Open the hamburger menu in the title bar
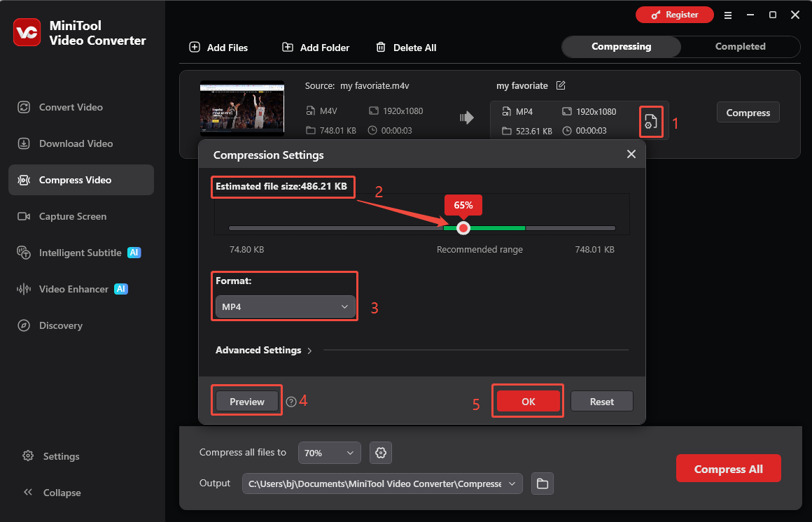Image resolution: width=812 pixels, height=522 pixels. tap(727, 15)
